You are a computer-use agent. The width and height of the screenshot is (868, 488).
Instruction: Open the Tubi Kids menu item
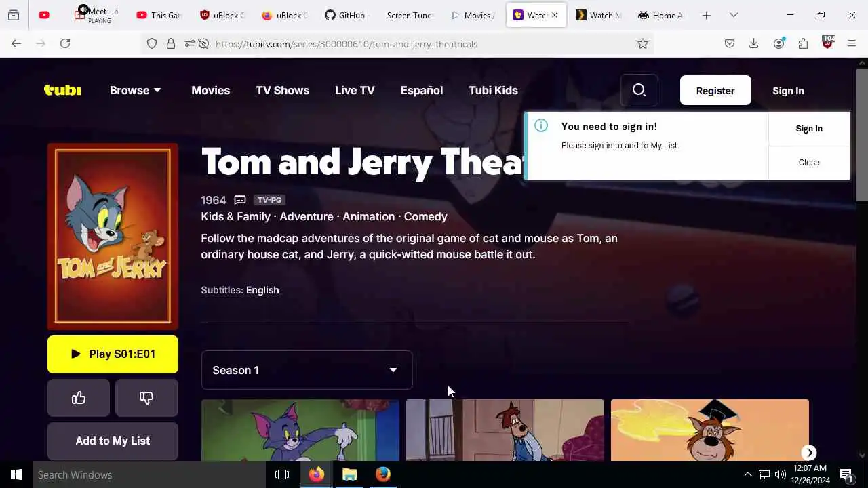493,90
